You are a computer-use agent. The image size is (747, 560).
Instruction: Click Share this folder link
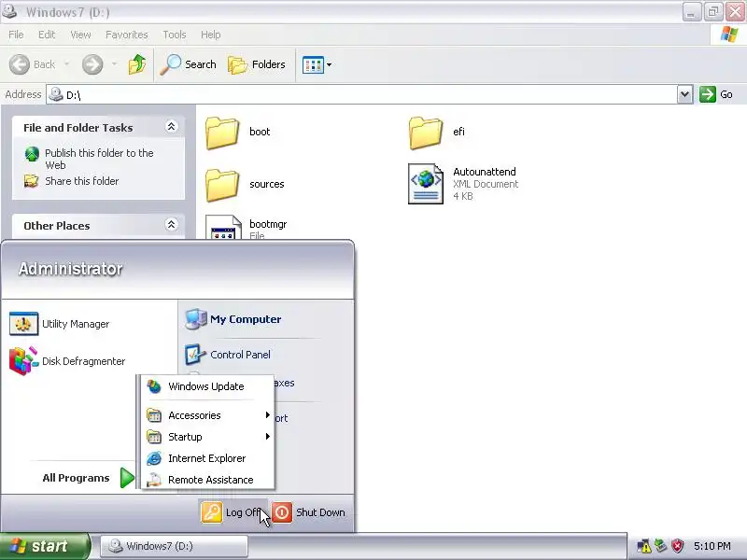(x=82, y=181)
